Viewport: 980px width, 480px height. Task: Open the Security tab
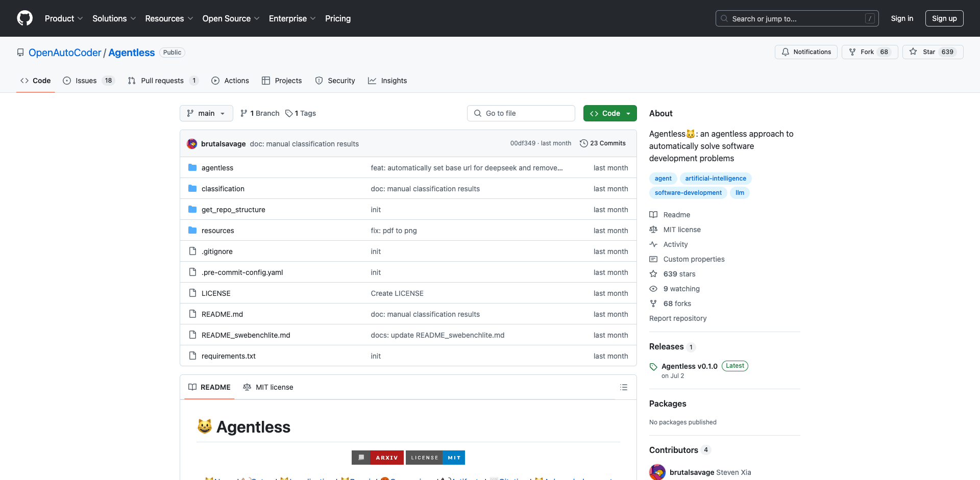coord(335,81)
